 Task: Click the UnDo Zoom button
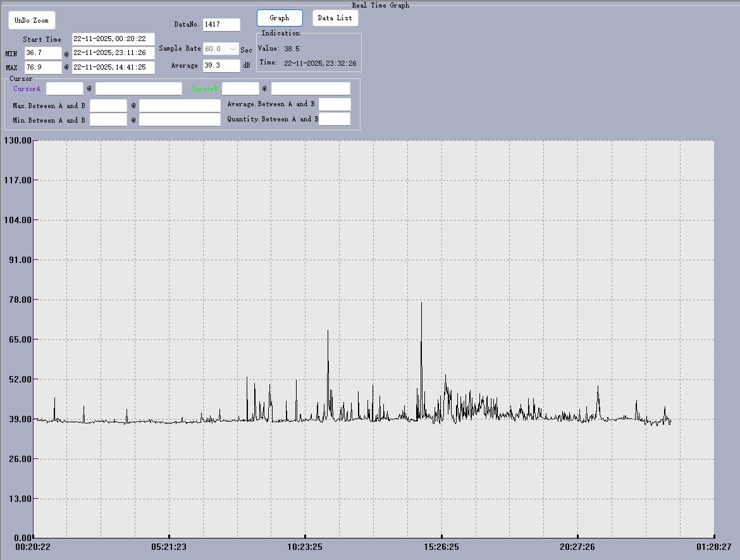click(32, 20)
